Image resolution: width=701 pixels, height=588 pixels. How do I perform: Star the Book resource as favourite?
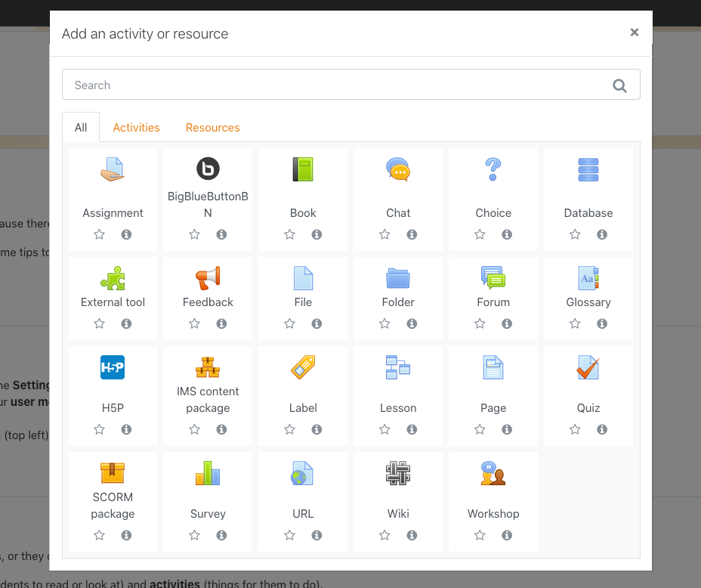coord(290,234)
